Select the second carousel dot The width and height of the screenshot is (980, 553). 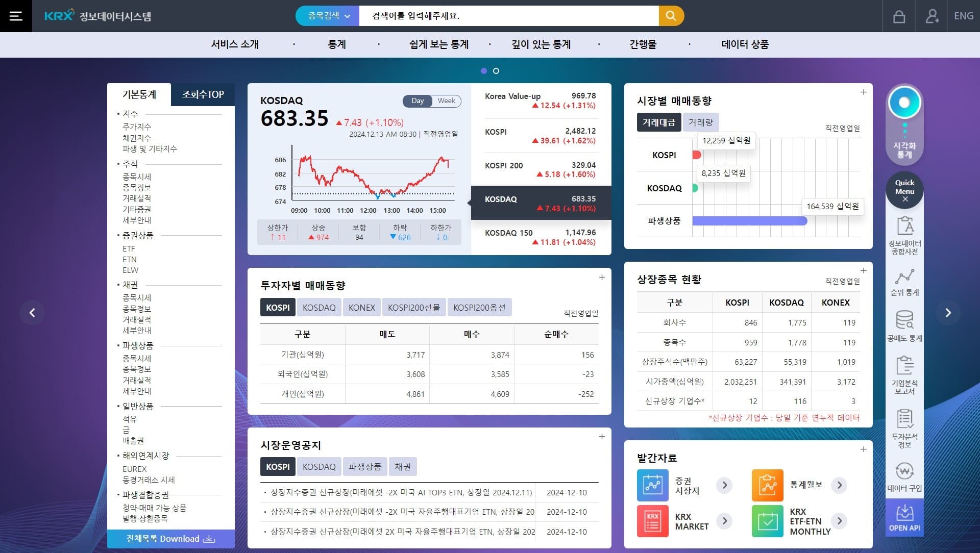(x=496, y=71)
